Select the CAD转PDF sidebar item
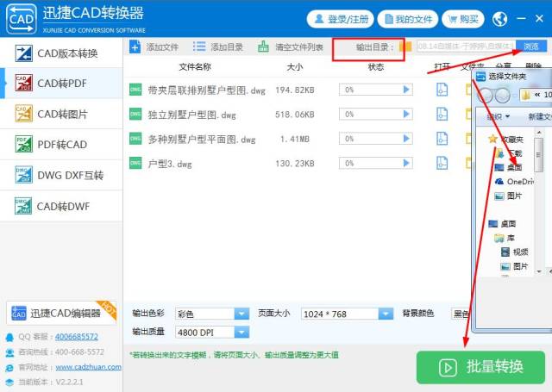 point(61,84)
